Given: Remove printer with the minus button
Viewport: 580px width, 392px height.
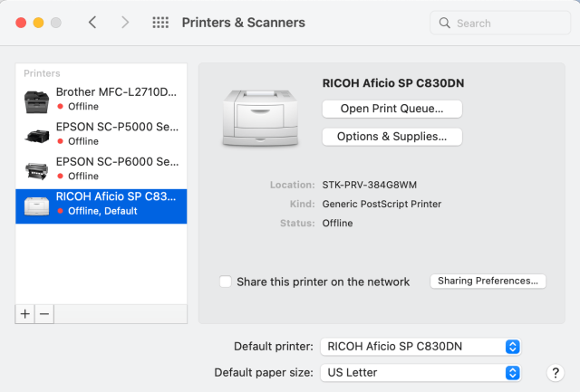Looking at the screenshot, I should (43, 313).
